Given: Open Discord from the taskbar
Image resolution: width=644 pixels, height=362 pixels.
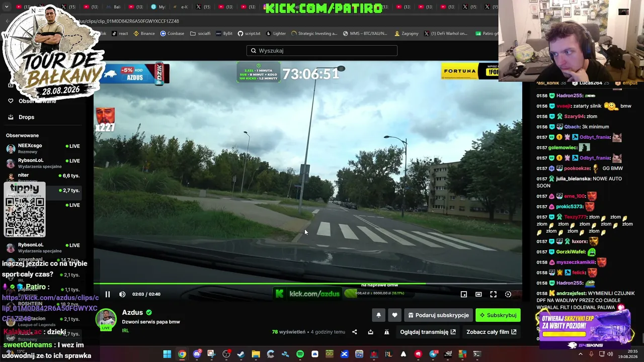Looking at the screenshot, I should coord(197,354).
